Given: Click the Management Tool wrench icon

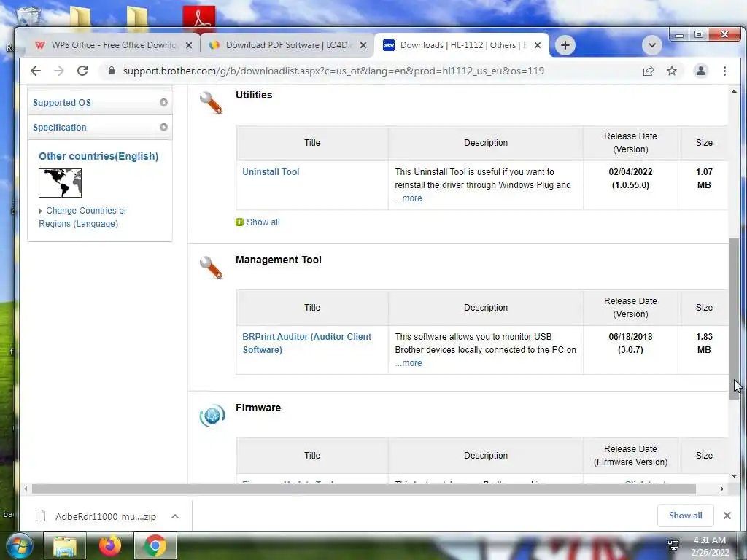Looking at the screenshot, I should (211, 267).
